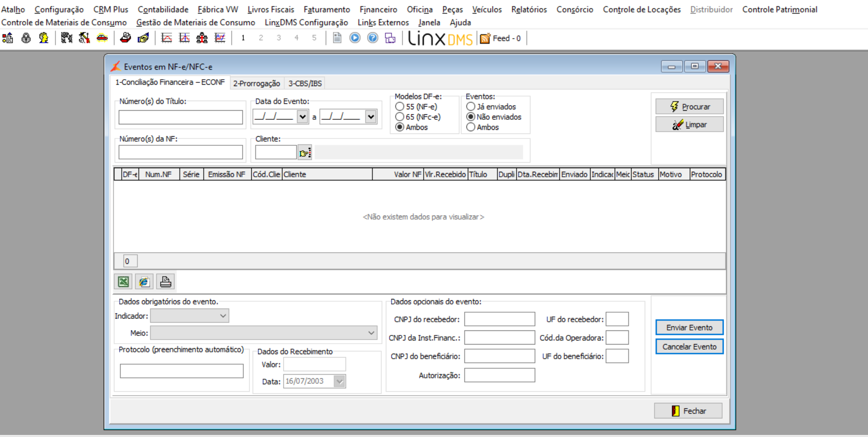
Task: Select Já enviados events option
Action: click(491, 107)
